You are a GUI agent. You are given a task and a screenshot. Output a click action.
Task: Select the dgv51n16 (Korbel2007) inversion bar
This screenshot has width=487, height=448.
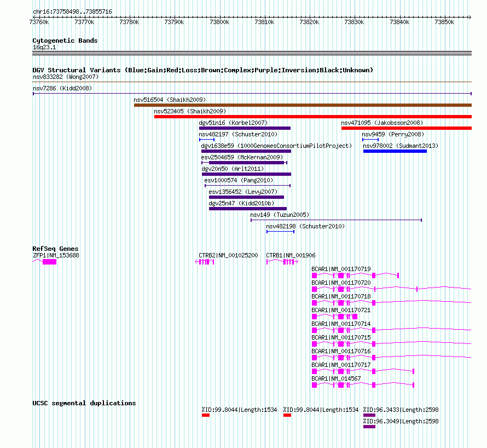(x=245, y=128)
